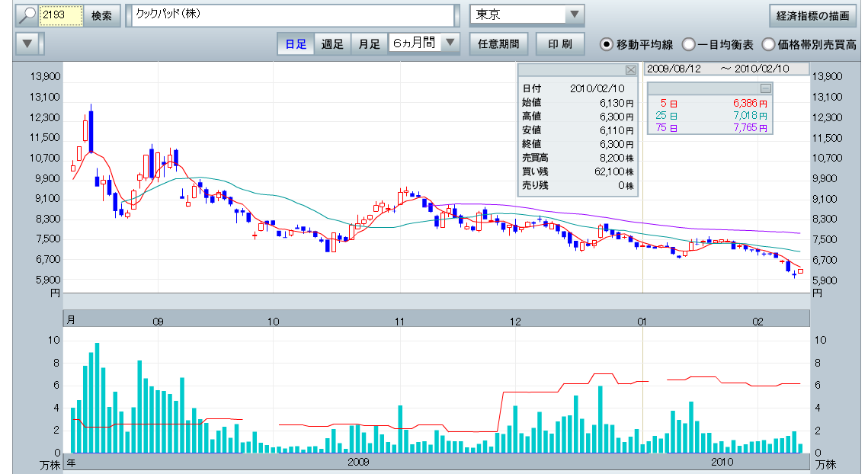The height and width of the screenshot is (474, 868).
Task: Open the 東京 market dropdown
Action: click(x=573, y=15)
